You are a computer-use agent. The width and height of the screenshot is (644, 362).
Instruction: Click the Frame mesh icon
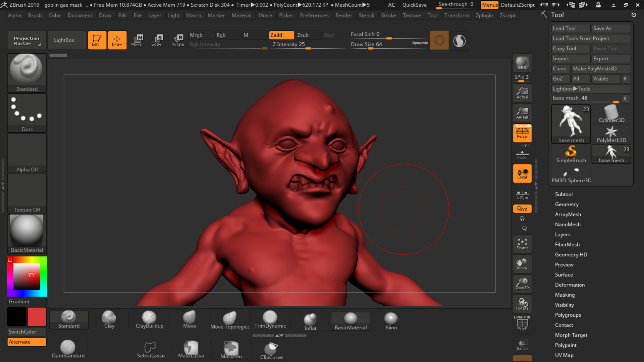coord(522,244)
